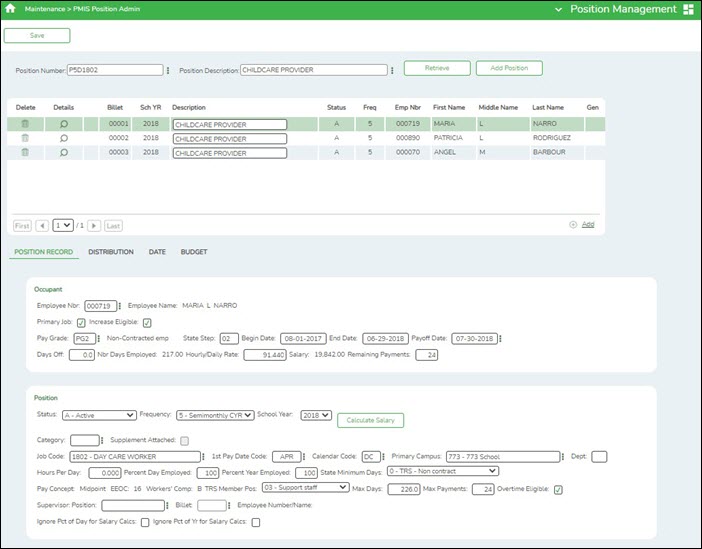Click the header title dropdown chevron
The image size is (702, 549).
pyautogui.click(x=558, y=9)
